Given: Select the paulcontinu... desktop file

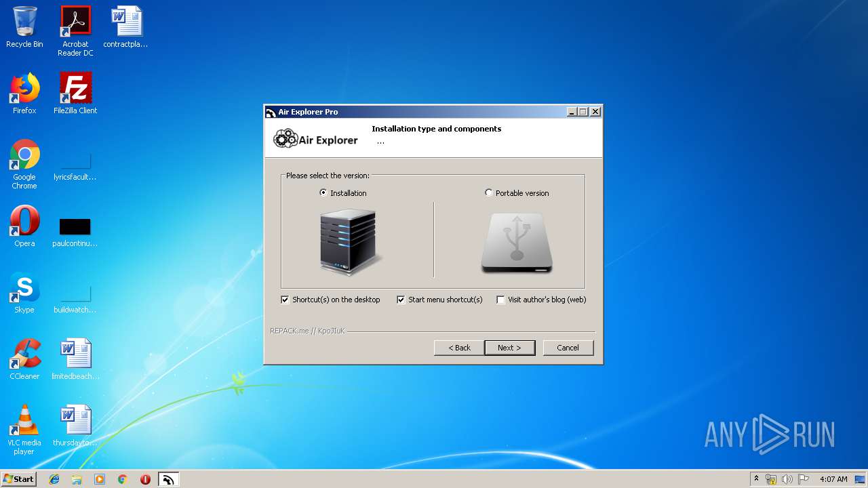Looking at the screenshot, I should [x=75, y=232].
